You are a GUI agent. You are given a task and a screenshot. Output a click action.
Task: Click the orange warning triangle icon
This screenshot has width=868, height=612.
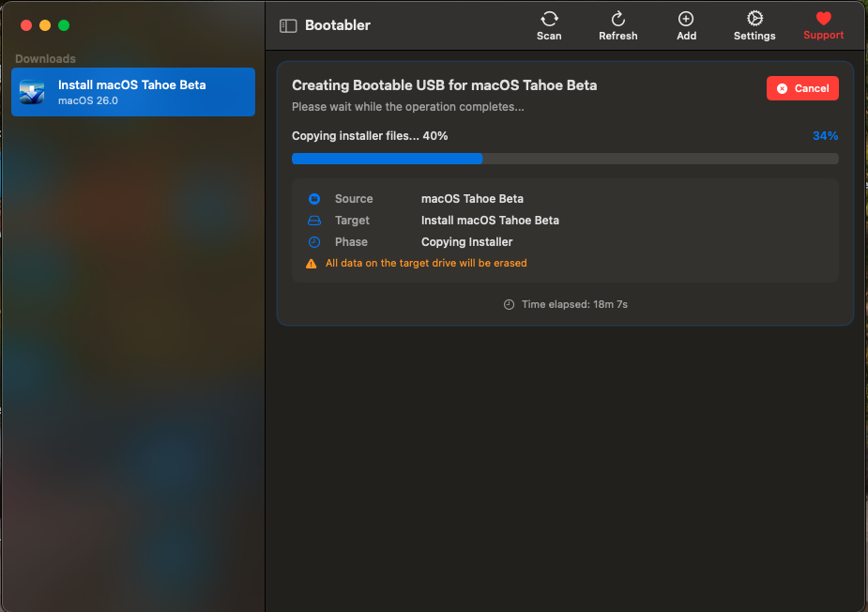[x=312, y=264]
